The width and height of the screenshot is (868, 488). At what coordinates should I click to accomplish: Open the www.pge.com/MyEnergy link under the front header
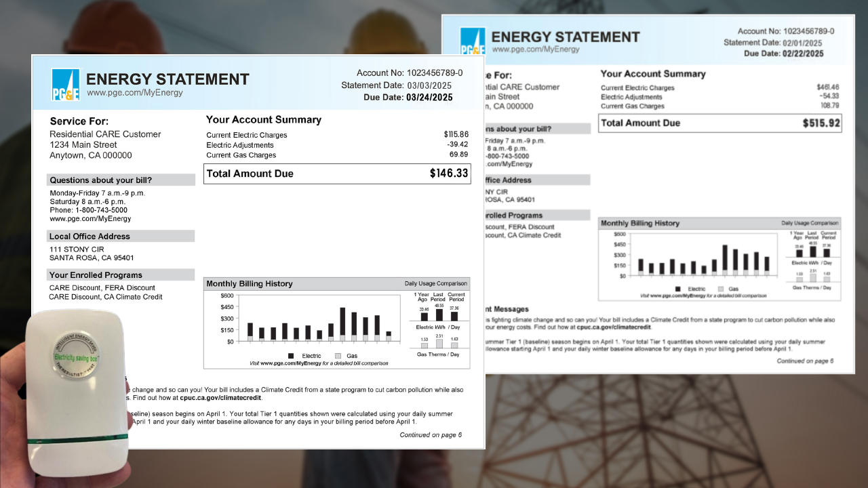click(x=134, y=93)
